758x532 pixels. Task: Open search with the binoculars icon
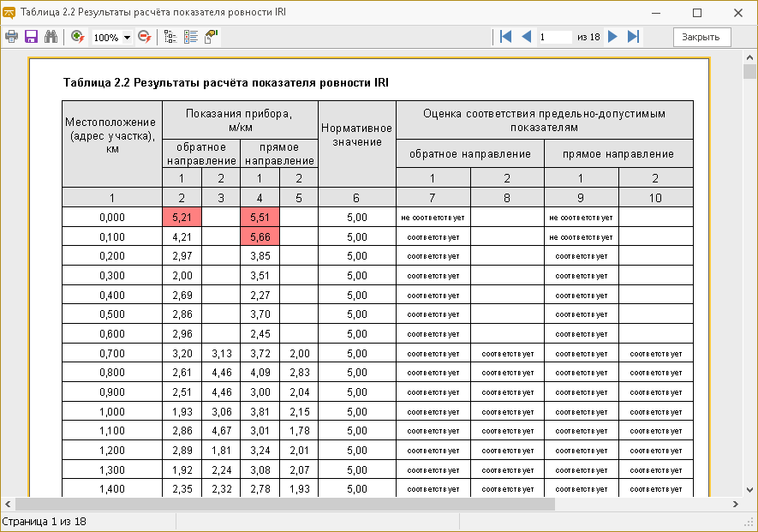click(51, 37)
